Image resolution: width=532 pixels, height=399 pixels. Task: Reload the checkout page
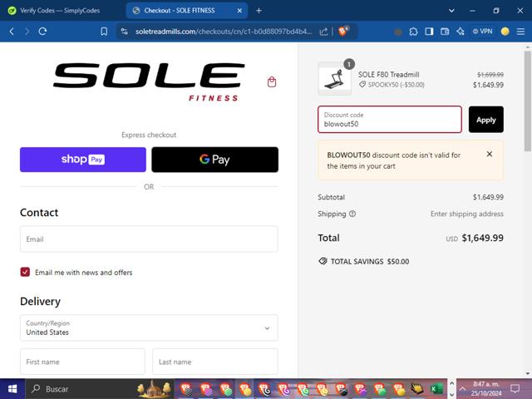pos(42,32)
